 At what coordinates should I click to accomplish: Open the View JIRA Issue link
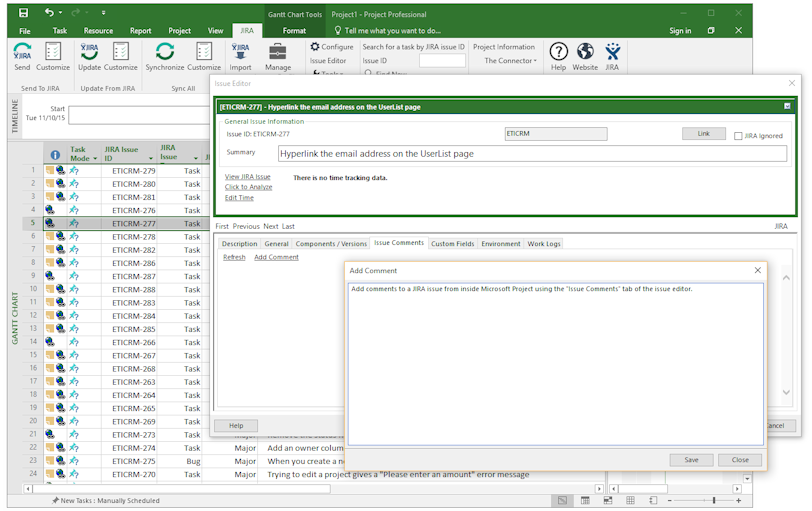248,177
